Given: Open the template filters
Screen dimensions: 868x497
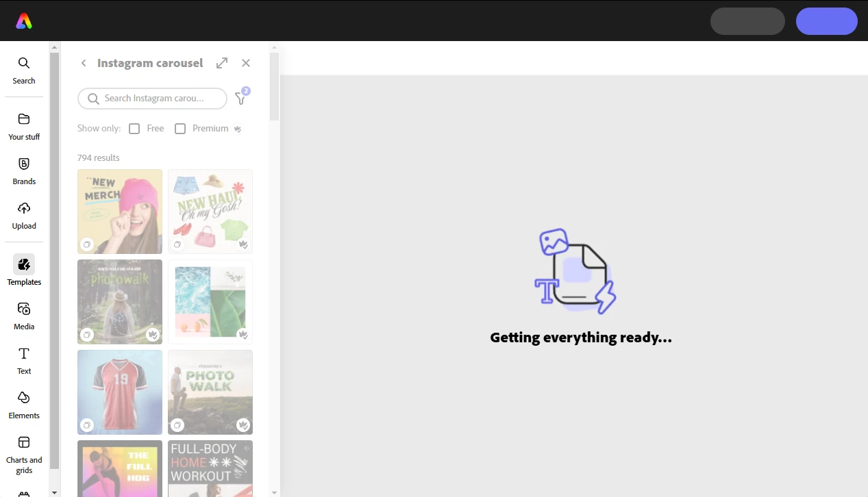Looking at the screenshot, I should (x=240, y=98).
